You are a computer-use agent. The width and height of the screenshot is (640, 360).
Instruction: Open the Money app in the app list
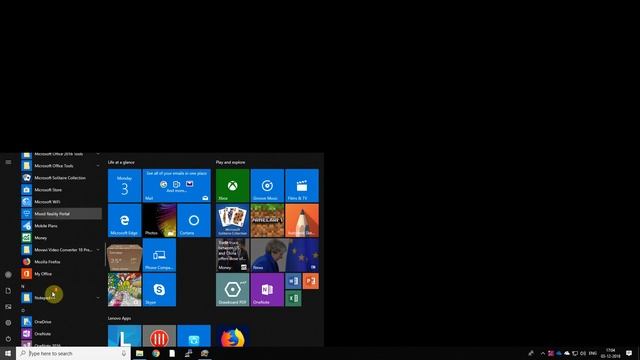pyautogui.click(x=61, y=238)
